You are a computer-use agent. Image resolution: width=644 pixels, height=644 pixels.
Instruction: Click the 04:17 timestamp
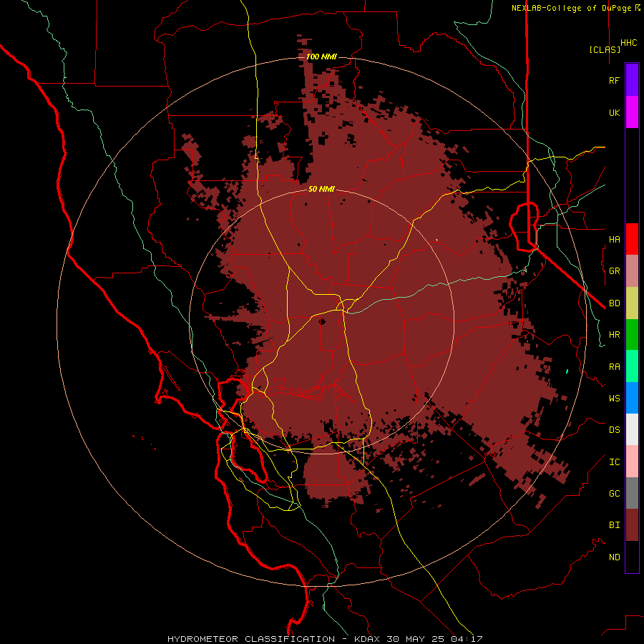[466, 639]
